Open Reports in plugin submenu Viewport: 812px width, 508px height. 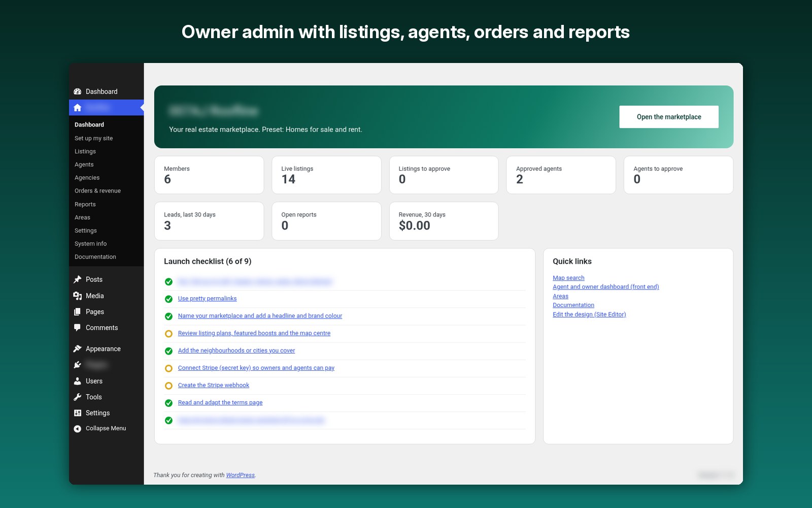click(x=85, y=204)
